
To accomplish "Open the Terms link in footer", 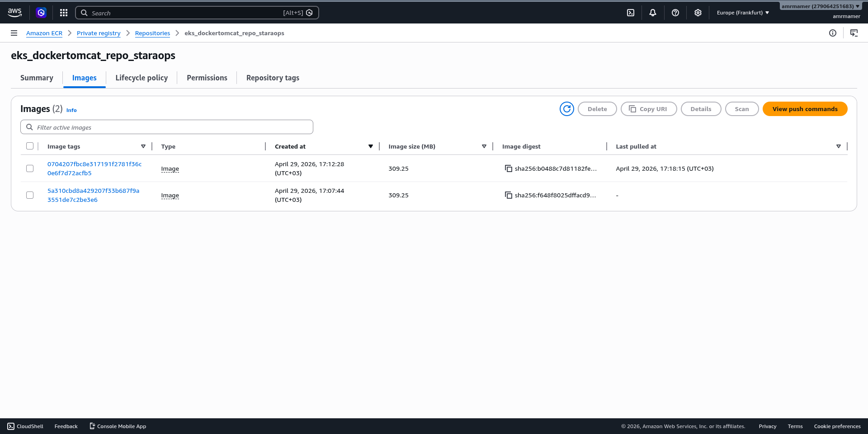I will point(795,426).
